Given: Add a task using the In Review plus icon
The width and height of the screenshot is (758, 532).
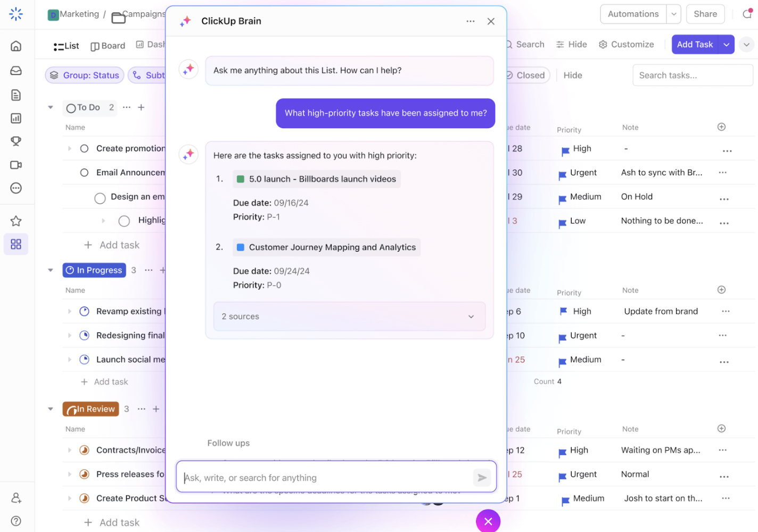Looking at the screenshot, I should click(x=156, y=409).
